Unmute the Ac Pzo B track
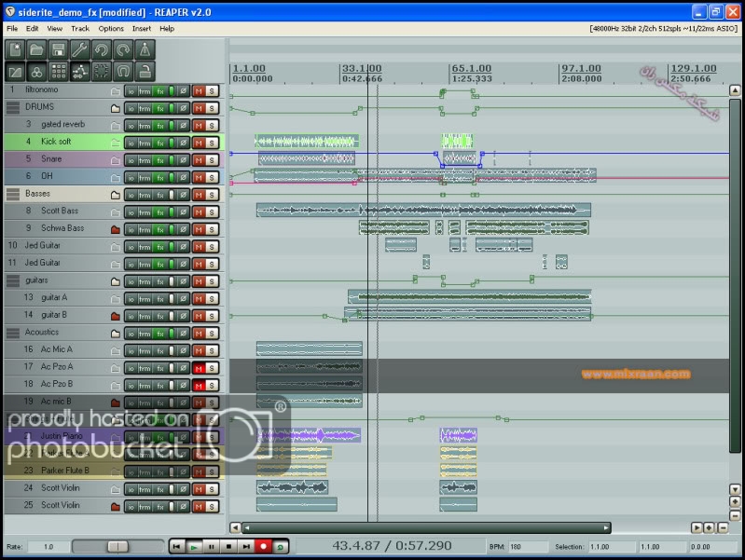745x560 pixels. (199, 386)
